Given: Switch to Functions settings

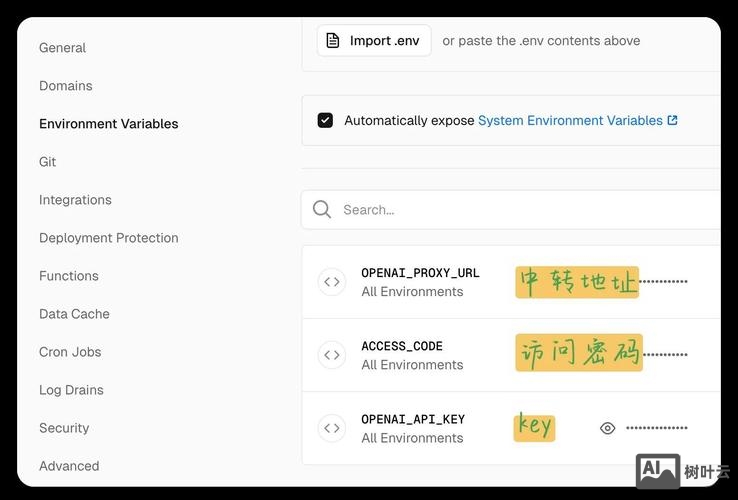Looking at the screenshot, I should pos(69,276).
